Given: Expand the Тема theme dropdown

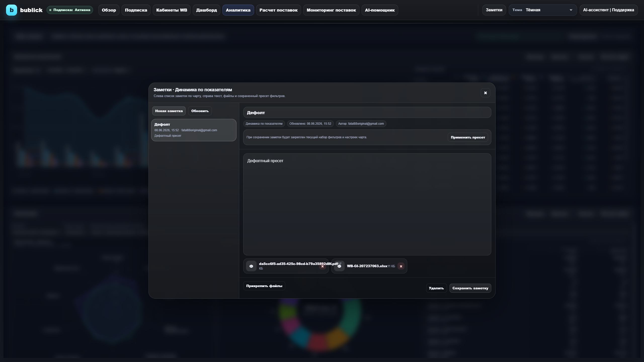Looking at the screenshot, I should (x=543, y=10).
